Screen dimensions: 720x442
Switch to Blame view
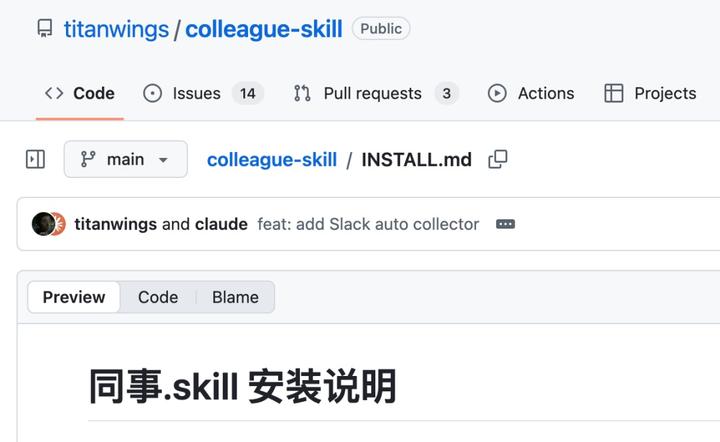pyautogui.click(x=235, y=297)
